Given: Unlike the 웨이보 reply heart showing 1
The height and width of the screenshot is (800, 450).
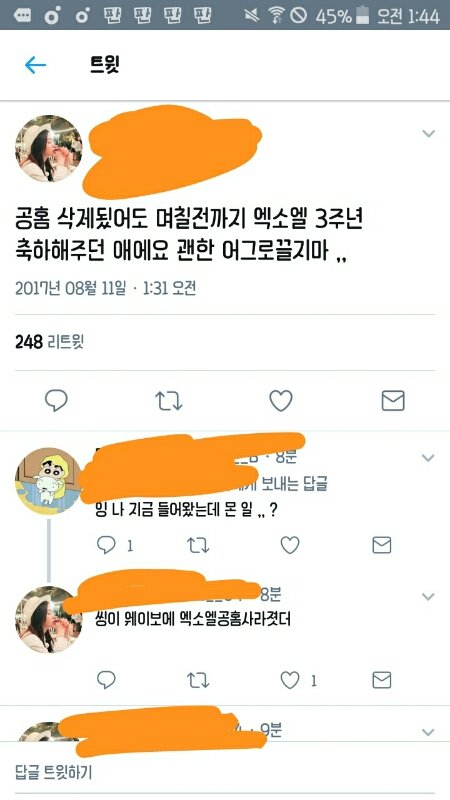Looking at the screenshot, I should pyautogui.click(x=298, y=680).
